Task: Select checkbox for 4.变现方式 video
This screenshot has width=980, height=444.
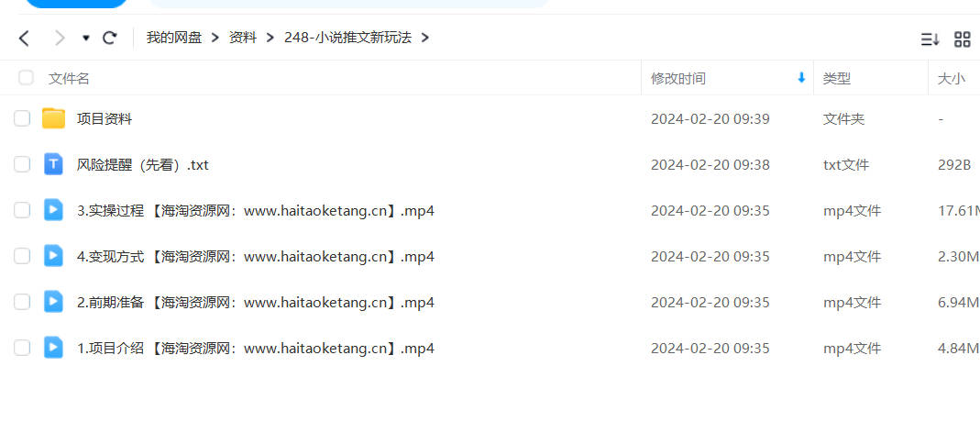Action: 22,256
